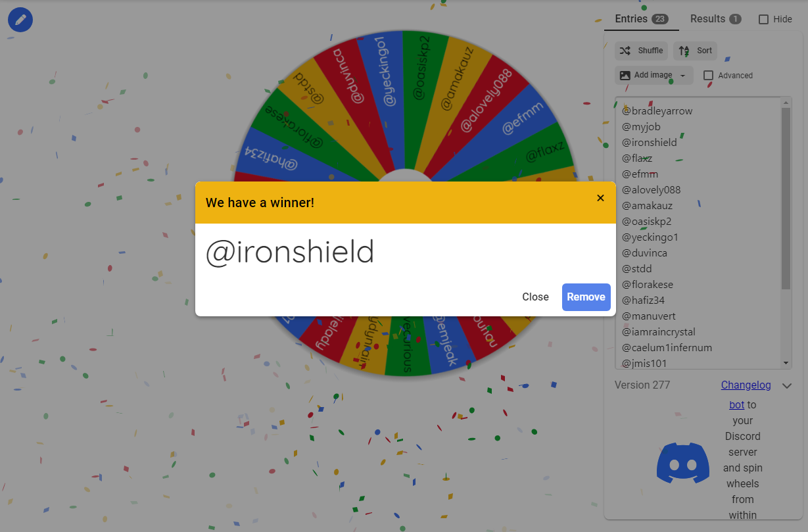Enable the Advanced checkbox
Image resolution: width=808 pixels, height=532 pixels.
coord(708,76)
